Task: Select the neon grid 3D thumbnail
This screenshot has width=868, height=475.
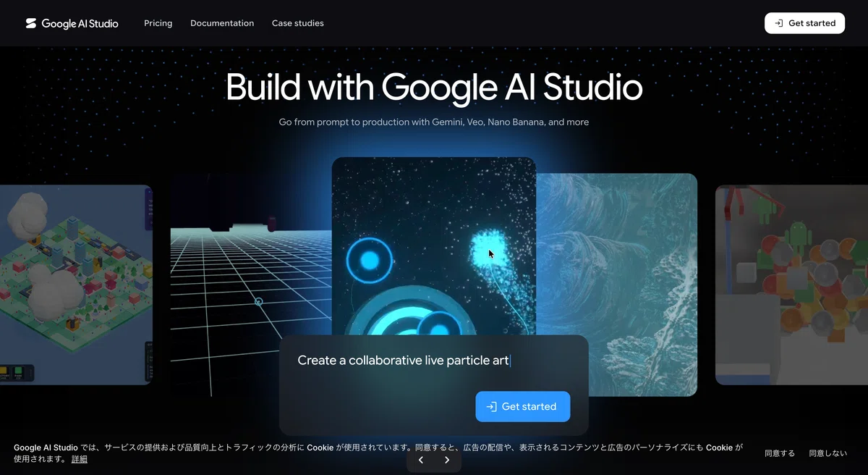Action: click(x=251, y=285)
